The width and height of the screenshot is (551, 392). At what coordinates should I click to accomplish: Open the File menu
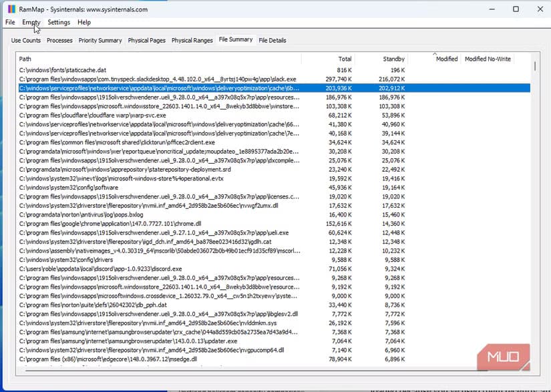pos(10,22)
